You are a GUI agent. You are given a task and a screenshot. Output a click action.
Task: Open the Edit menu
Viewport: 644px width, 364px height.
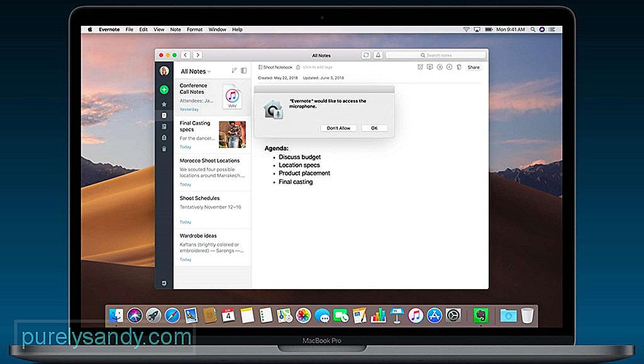[143, 30]
